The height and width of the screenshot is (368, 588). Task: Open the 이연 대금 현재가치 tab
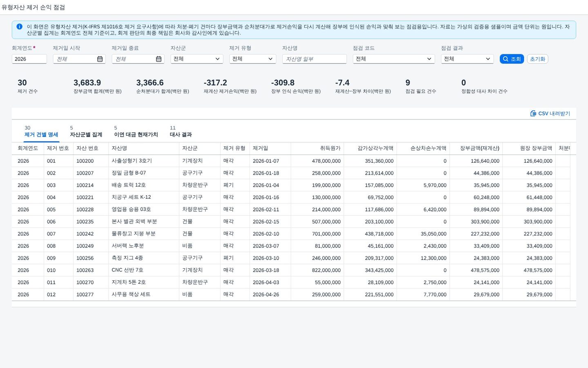point(136,131)
